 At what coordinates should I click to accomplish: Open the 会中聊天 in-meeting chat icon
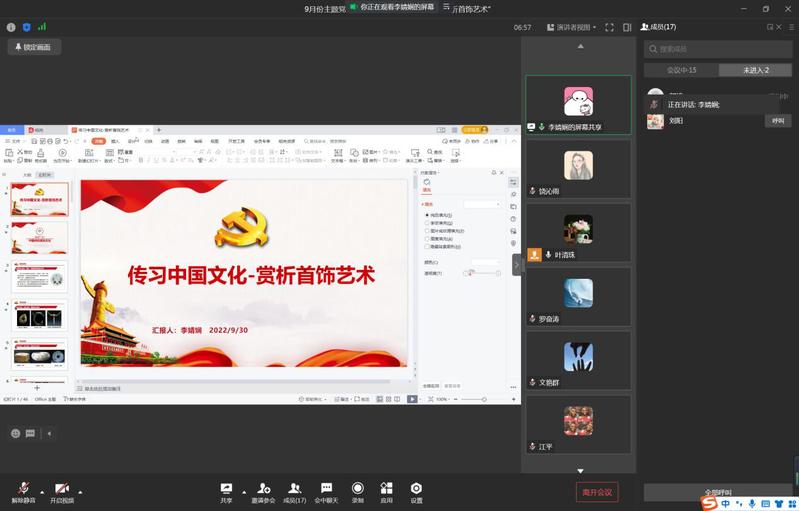pos(327,488)
